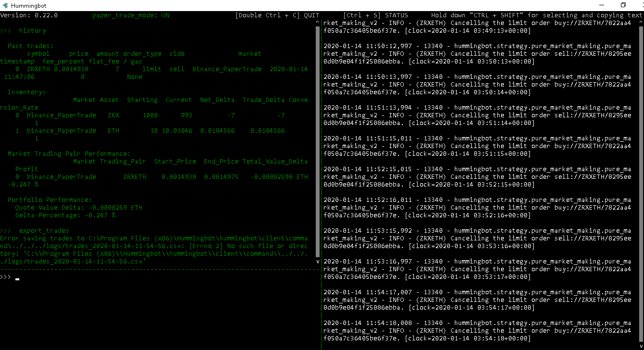Click the End_Price value 0.0014975
Image resolution: width=644 pixels, height=350 pixels.
coord(221,177)
